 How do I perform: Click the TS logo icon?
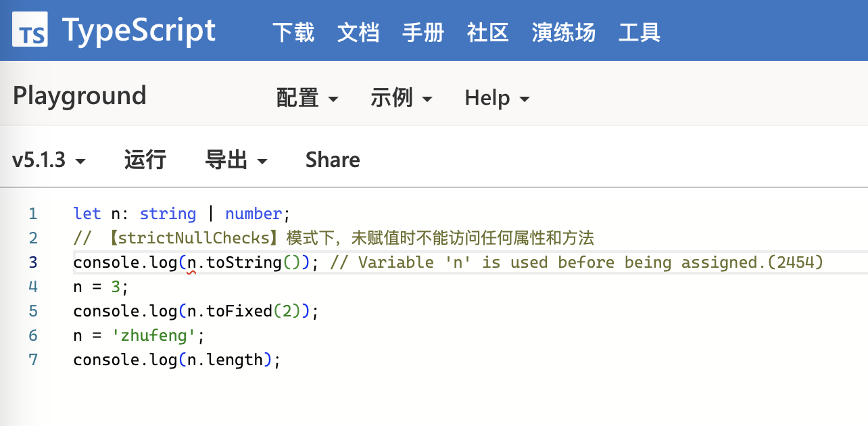[x=30, y=30]
